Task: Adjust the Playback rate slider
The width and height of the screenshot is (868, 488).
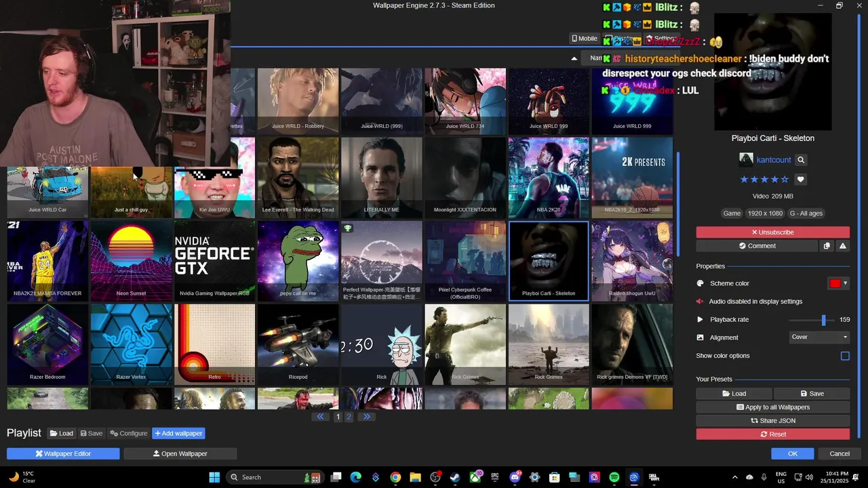Action: (x=812, y=320)
